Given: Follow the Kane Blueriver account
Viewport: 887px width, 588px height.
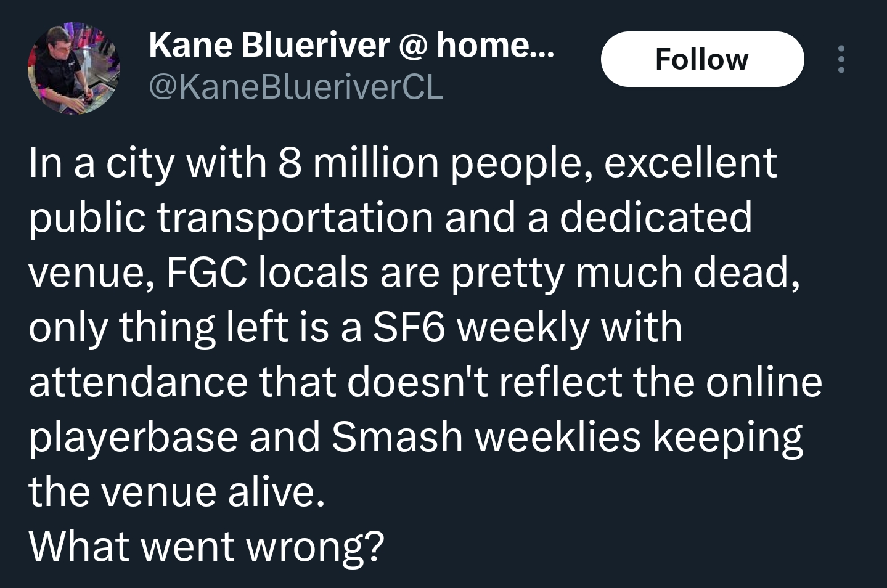Looking at the screenshot, I should pyautogui.click(x=702, y=59).
